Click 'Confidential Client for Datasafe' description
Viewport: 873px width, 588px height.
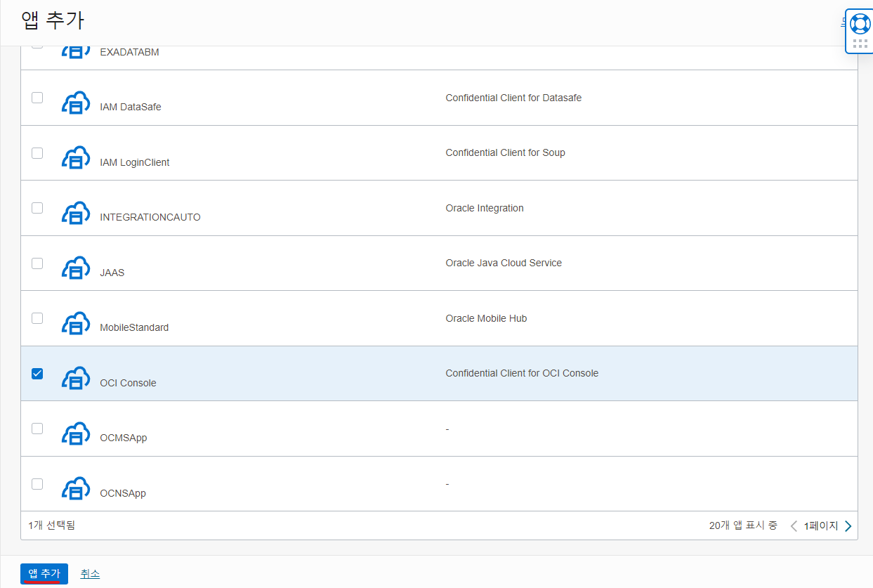[513, 98]
